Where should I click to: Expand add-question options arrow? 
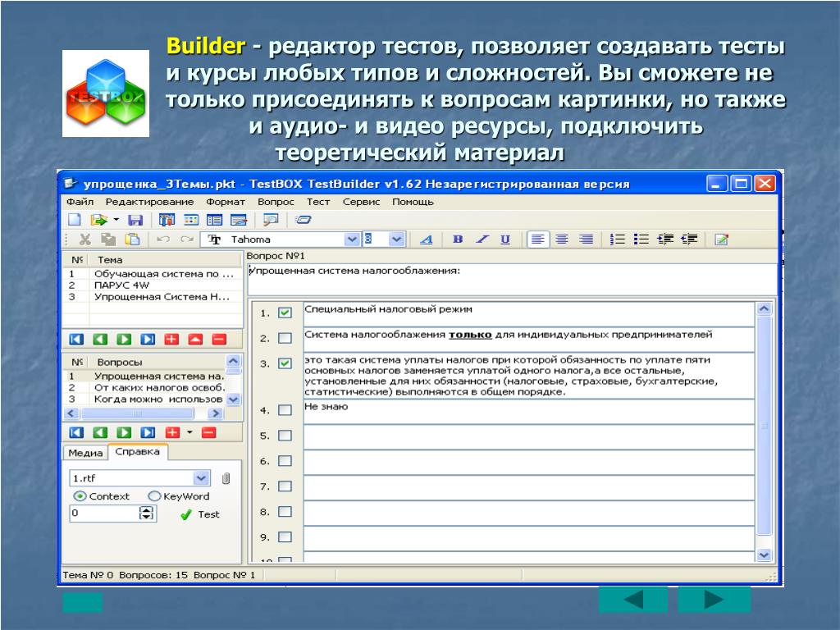[189, 431]
